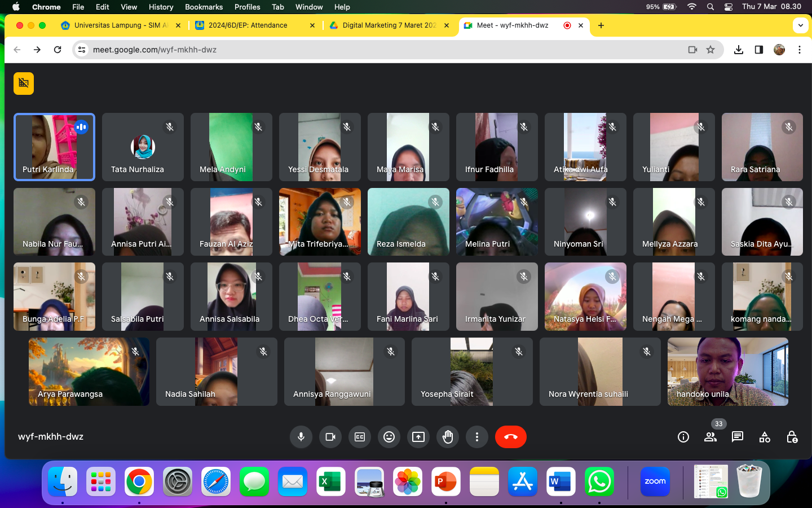The height and width of the screenshot is (508, 812).
Task: Open the host controls lock icon
Action: point(792,437)
